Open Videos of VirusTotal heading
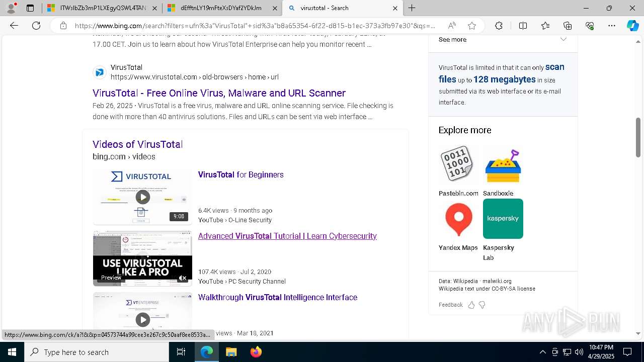The image size is (644, 362). point(137,144)
